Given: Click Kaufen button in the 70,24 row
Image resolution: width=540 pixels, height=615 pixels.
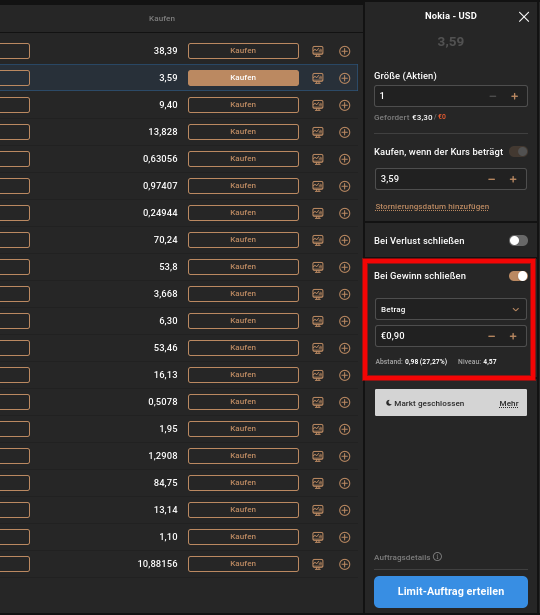Looking at the screenshot, I should coord(243,240).
